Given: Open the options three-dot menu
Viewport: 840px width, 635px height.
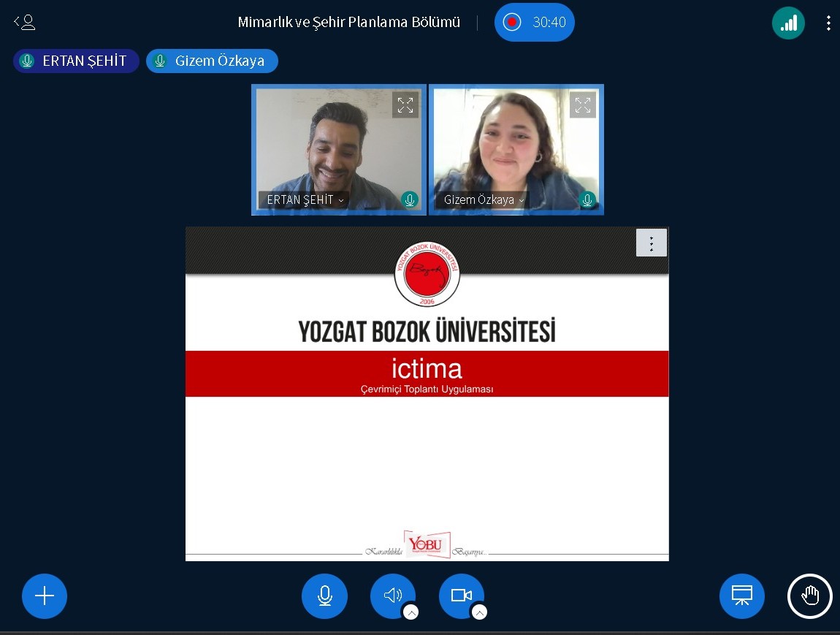Looking at the screenshot, I should 828,23.
